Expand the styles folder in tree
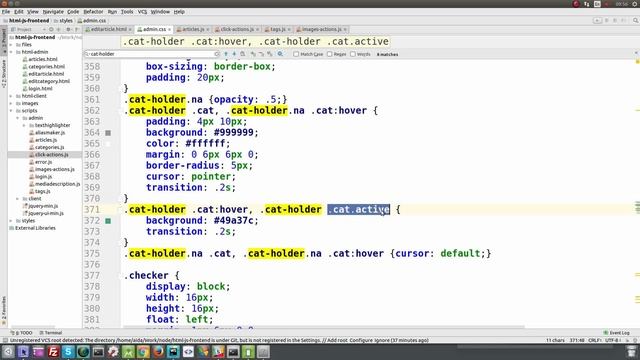The width and height of the screenshot is (640, 360). point(11,221)
